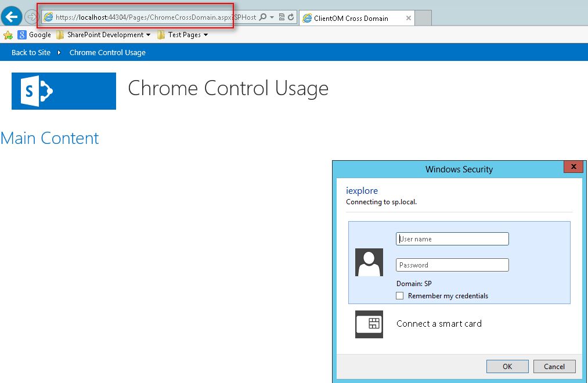588x383 pixels.
Task: Click the search magnifier in address bar
Action: tap(264, 17)
